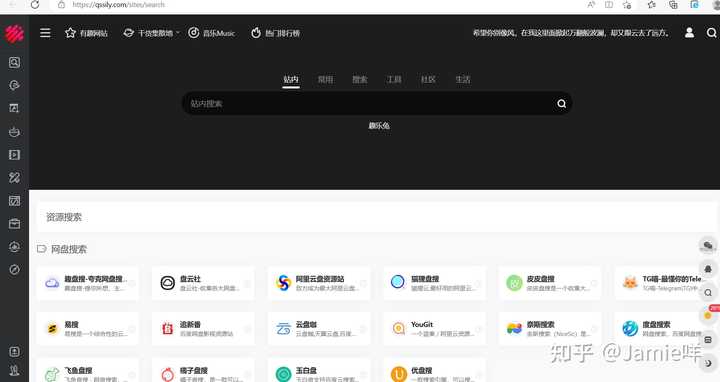
Task: Open the star 有趣网站 menu item
Action: [x=86, y=33]
